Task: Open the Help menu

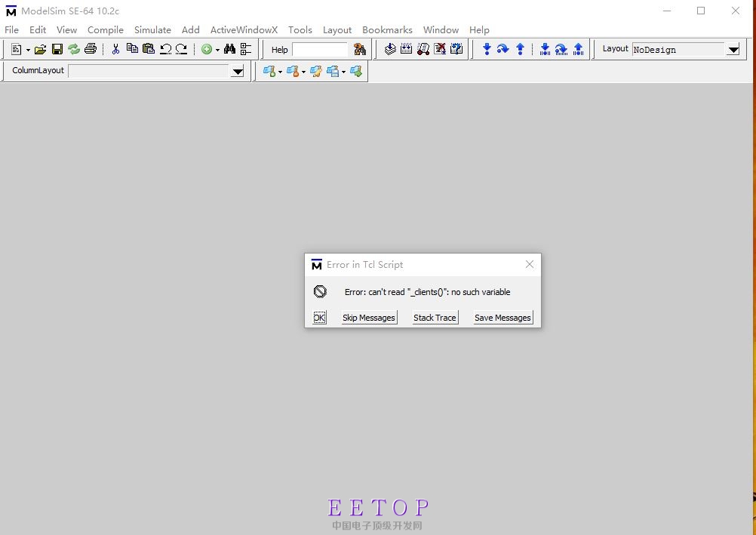Action: [x=479, y=30]
